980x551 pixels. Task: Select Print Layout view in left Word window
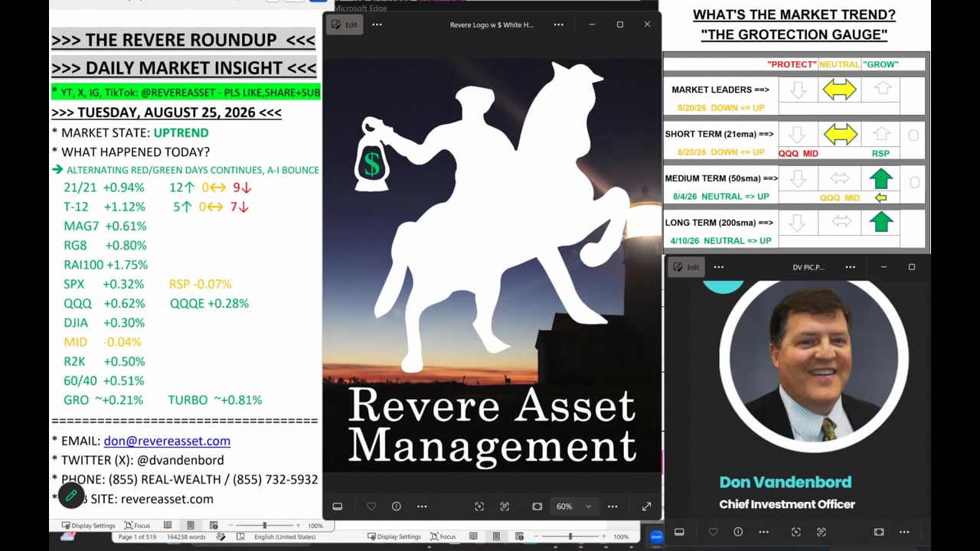[191, 526]
